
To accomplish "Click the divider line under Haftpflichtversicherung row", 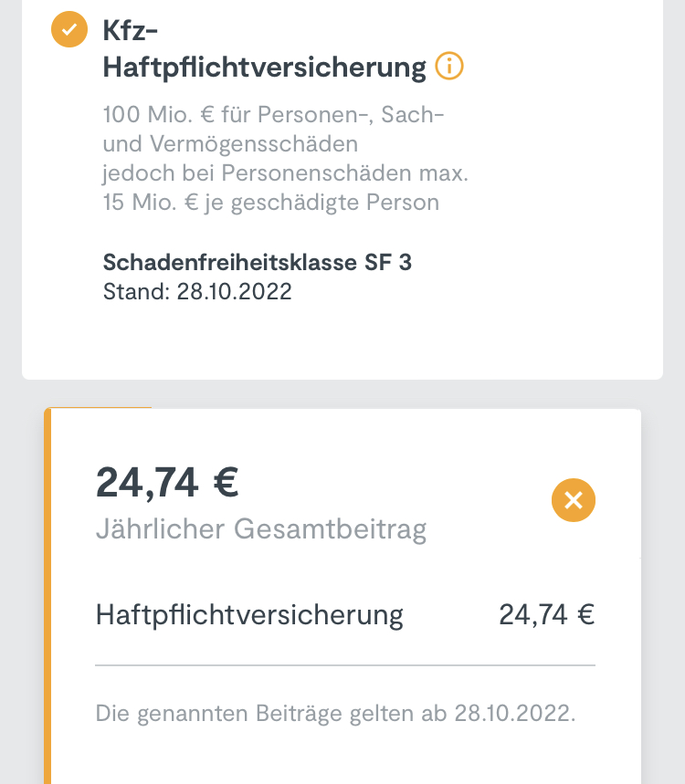I will click(345, 665).
